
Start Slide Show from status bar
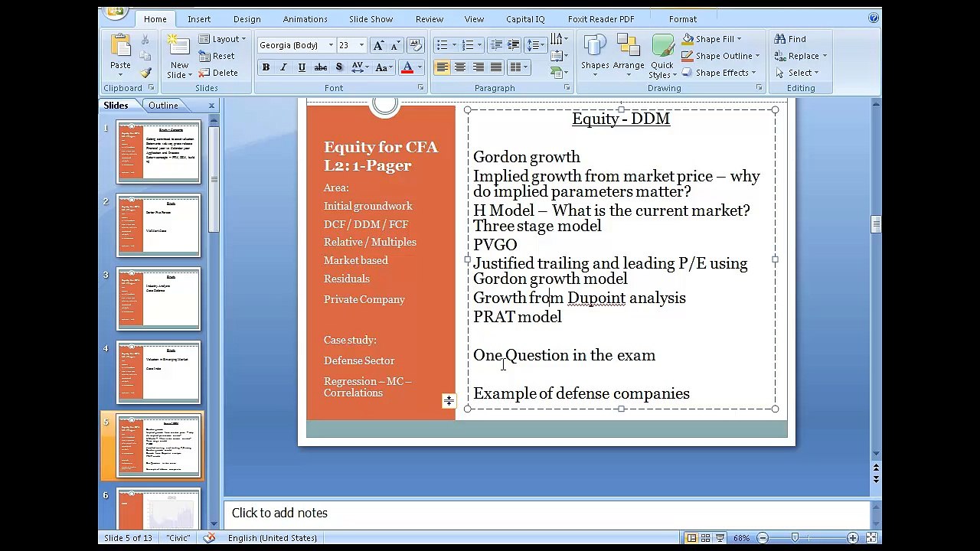point(720,538)
